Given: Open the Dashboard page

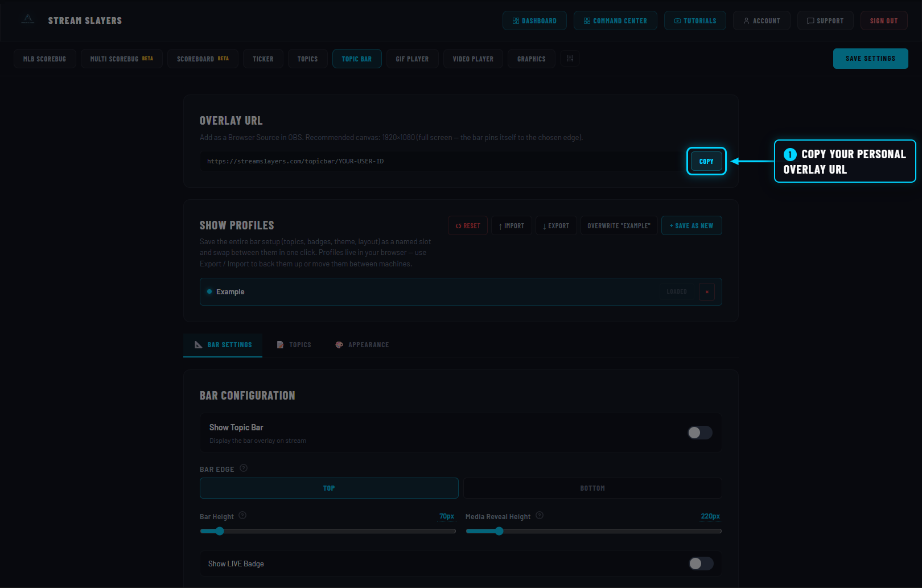Looking at the screenshot, I should pyautogui.click(x=534, y=20).
